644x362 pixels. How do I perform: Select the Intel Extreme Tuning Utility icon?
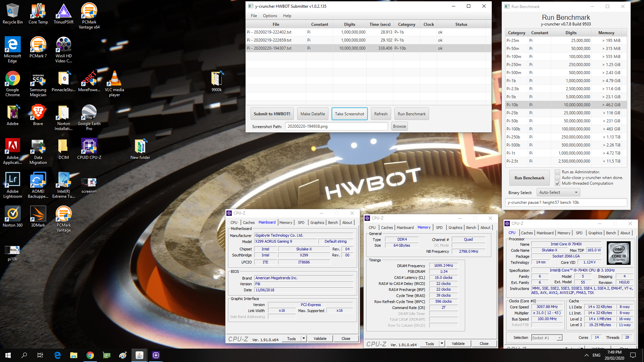64,185
